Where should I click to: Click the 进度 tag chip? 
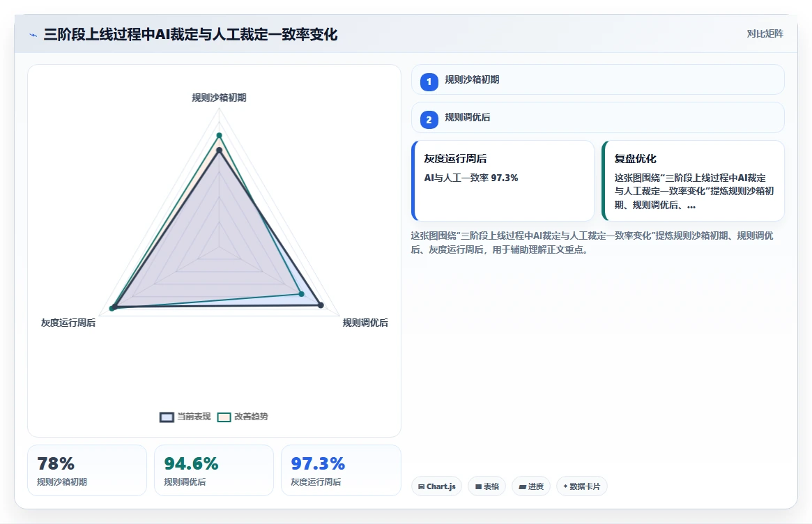pyautogui.click(x=531, y=486)
